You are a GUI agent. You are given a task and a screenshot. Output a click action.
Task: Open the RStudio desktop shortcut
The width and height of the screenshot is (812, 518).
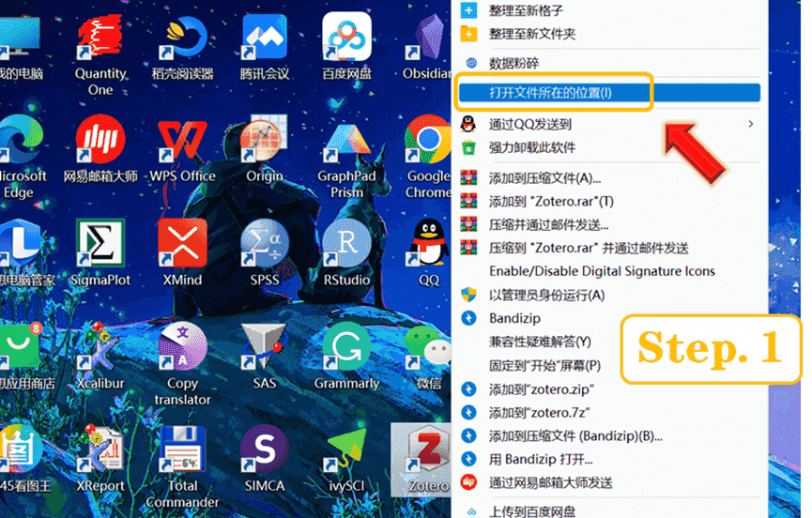(346, 245)
